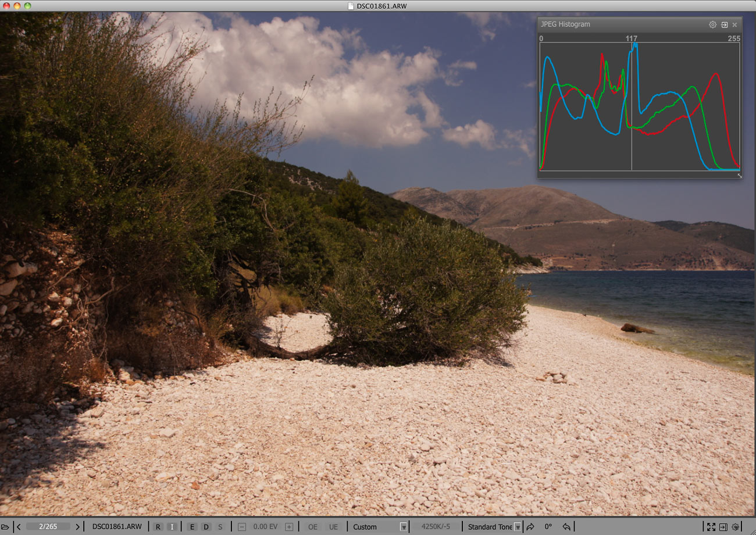The height and width of the screenshot is (535, 756).
Task: Rotate the image clockwise
Action: [530, 527]
